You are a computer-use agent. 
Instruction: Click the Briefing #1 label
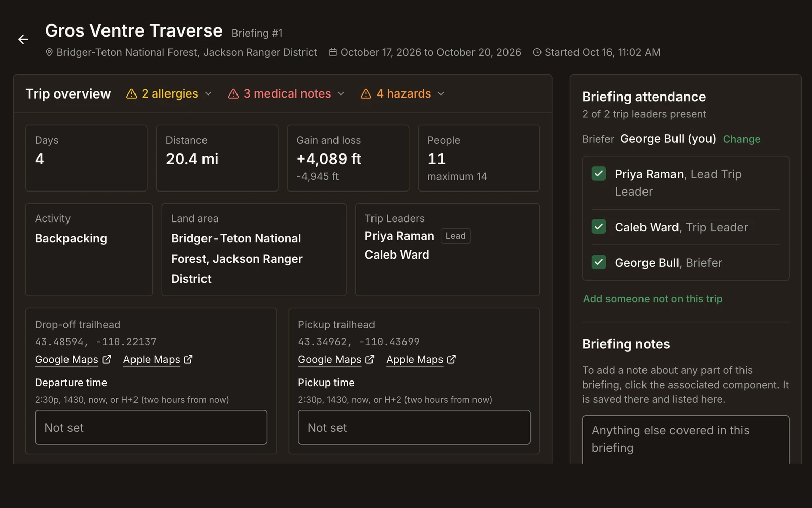(257, 33)
